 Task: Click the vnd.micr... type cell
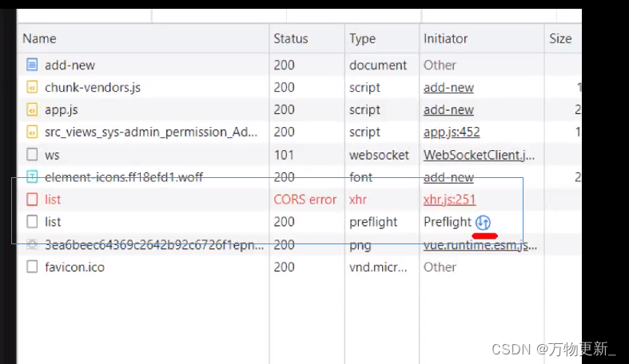pyautogui.click(x=378, y=267)
